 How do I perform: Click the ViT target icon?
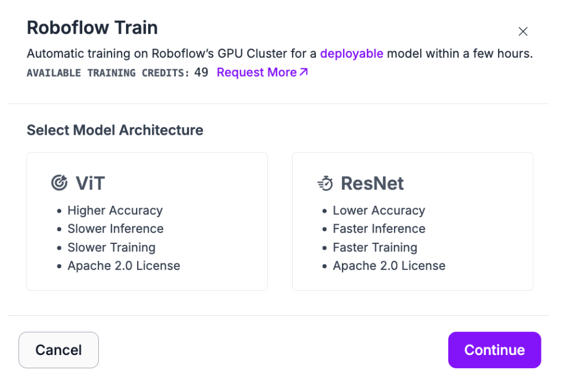(59, 183)
